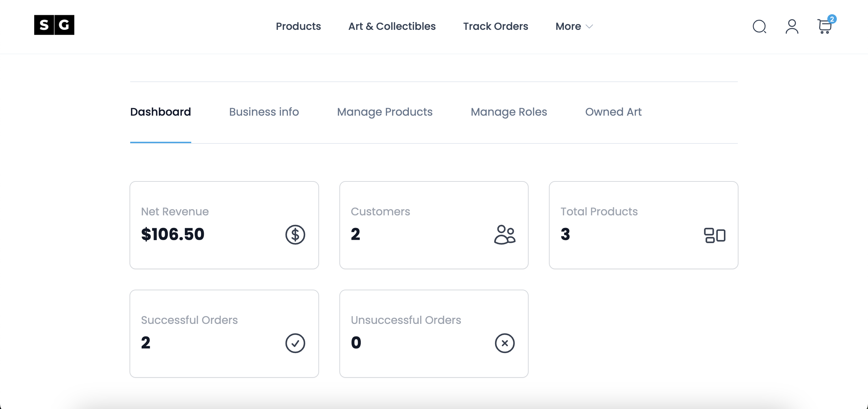Viewport: 868px width, 409px height.
Task: Click the customers people icon
Action: pyautogui.click(x=505, y=235)
